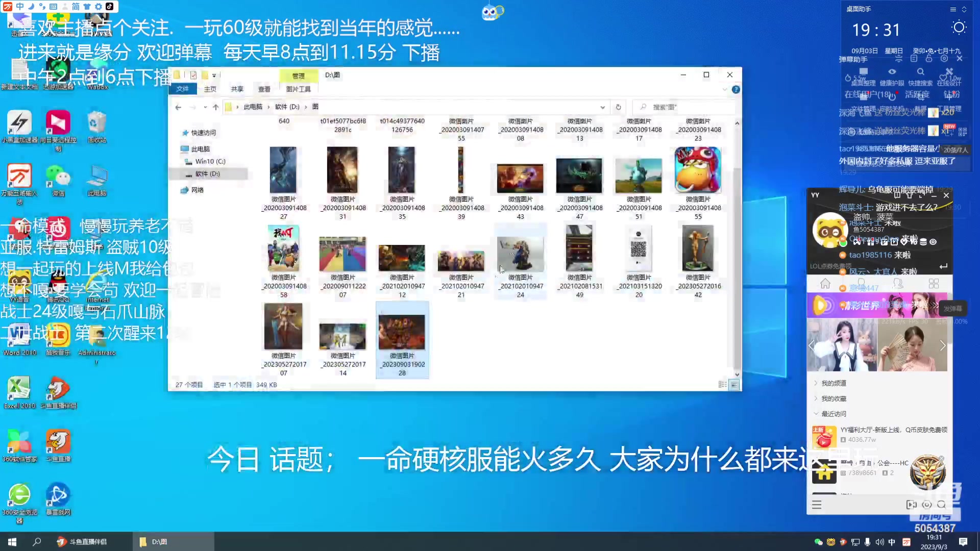Launch the 斗鱼直播 desktop shortcut
The image size is (980, 551).
58,445
